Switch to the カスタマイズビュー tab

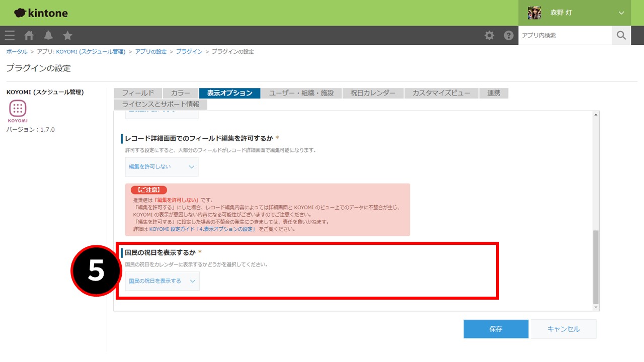441,93
